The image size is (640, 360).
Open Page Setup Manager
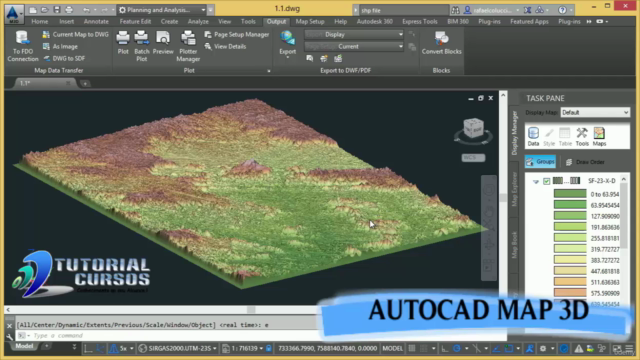point(237,35)
